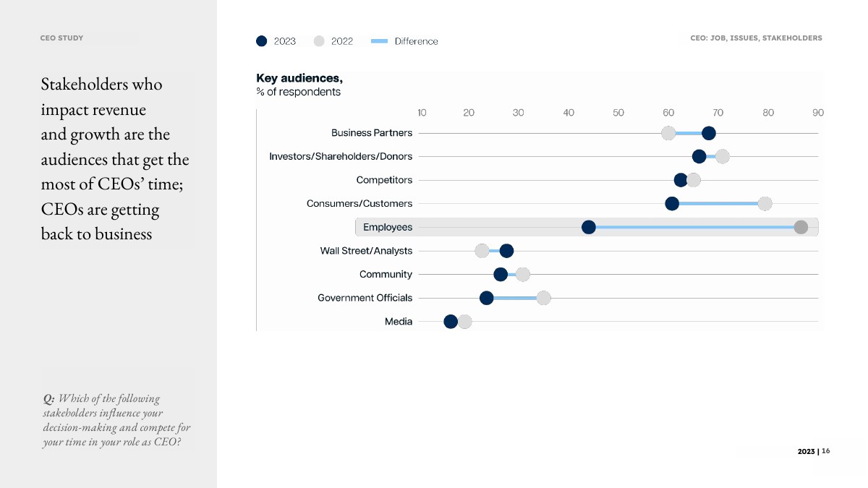Click the 2022 dot for Government Officials
This screenshot has height=488, width=868.
543,298
